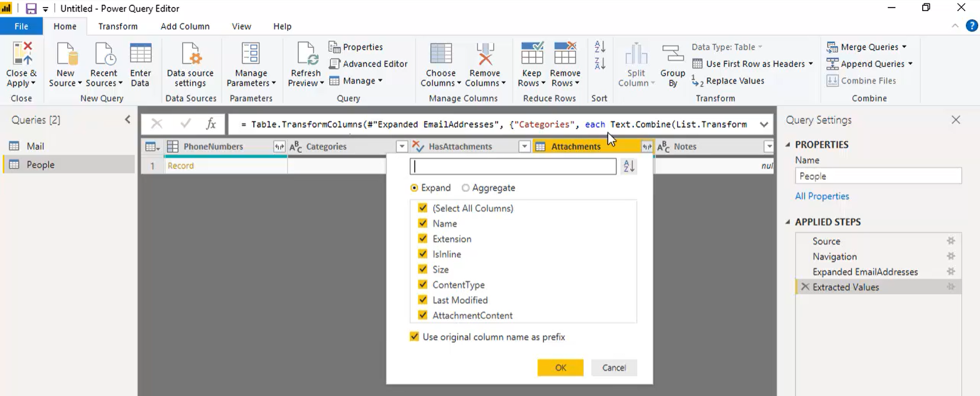The image size is (980, 396).
Task: Click the Group By icon
Action: click(672, 54)
